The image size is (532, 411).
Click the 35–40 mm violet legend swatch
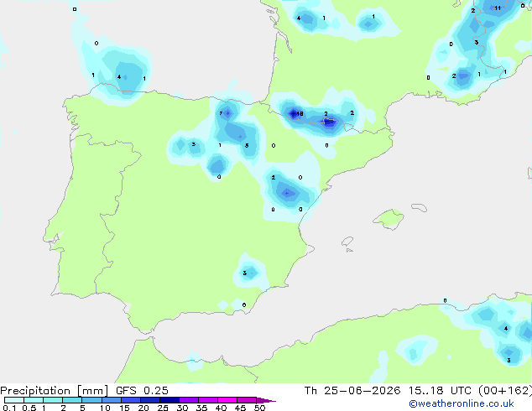(208, 400)
